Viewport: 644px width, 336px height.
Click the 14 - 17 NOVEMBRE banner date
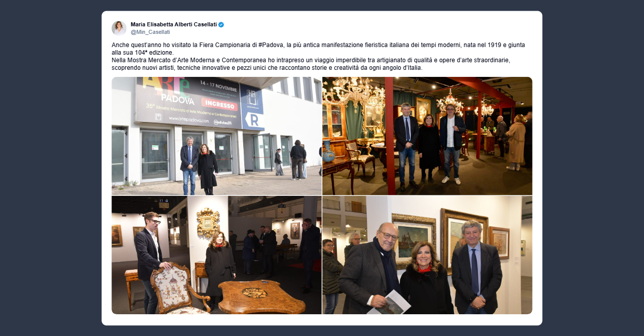coord(219,82)
